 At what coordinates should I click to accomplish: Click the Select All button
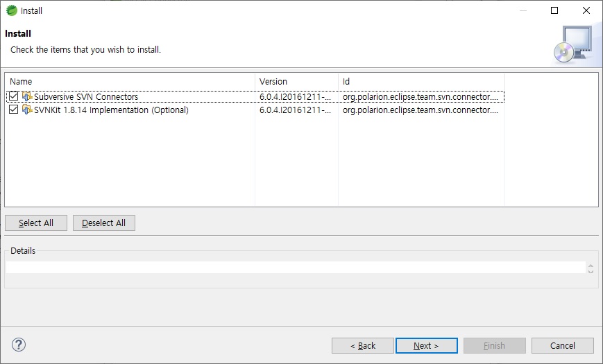(36, 223)
